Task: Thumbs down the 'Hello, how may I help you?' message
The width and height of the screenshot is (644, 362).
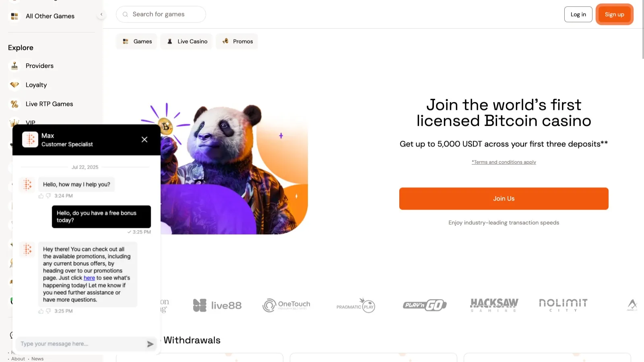Action: (48, 196)
